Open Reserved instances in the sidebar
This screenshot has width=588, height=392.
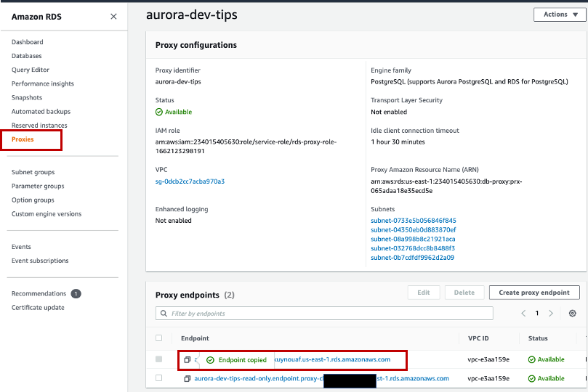pos(39,125)
